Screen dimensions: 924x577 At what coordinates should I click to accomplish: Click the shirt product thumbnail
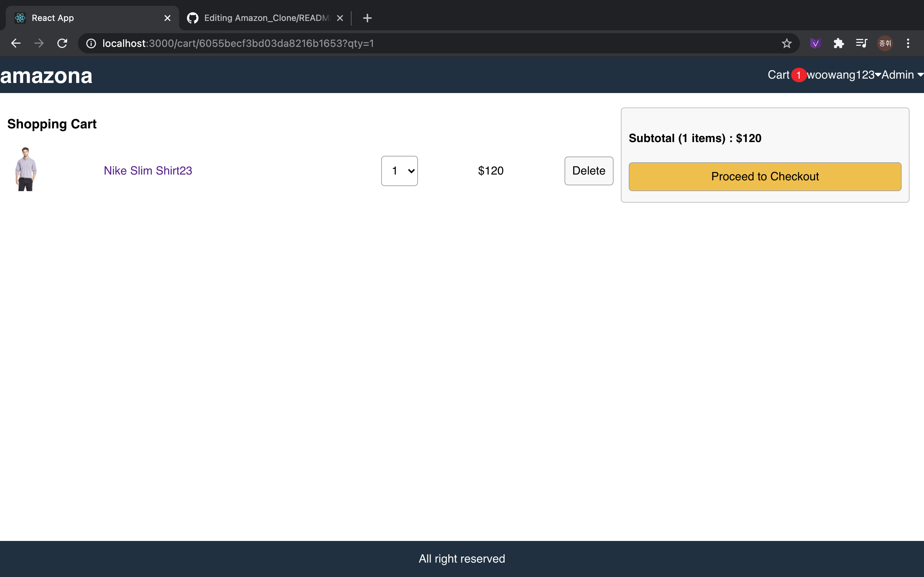[26, 169]
